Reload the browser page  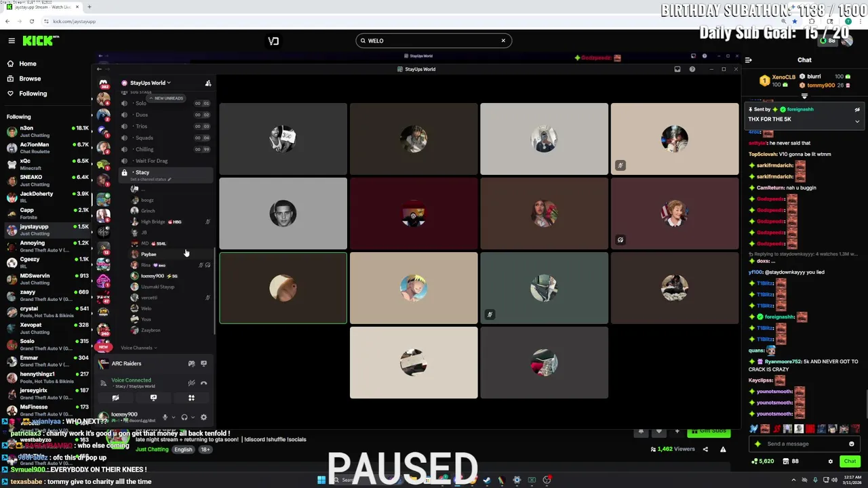(31, 21)
